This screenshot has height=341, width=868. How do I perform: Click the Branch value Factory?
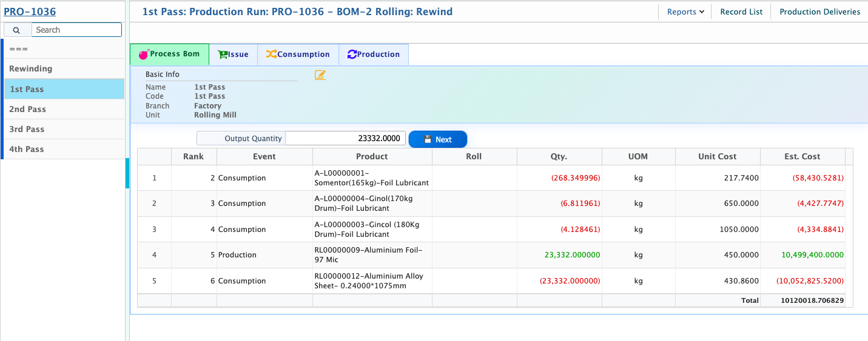click(x=208, y=106)
